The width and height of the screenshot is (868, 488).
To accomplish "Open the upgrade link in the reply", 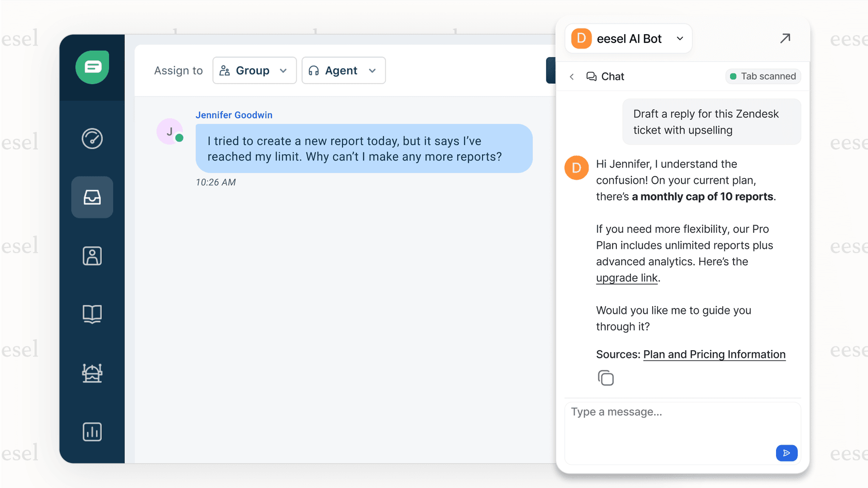I will tap(627, 278).
